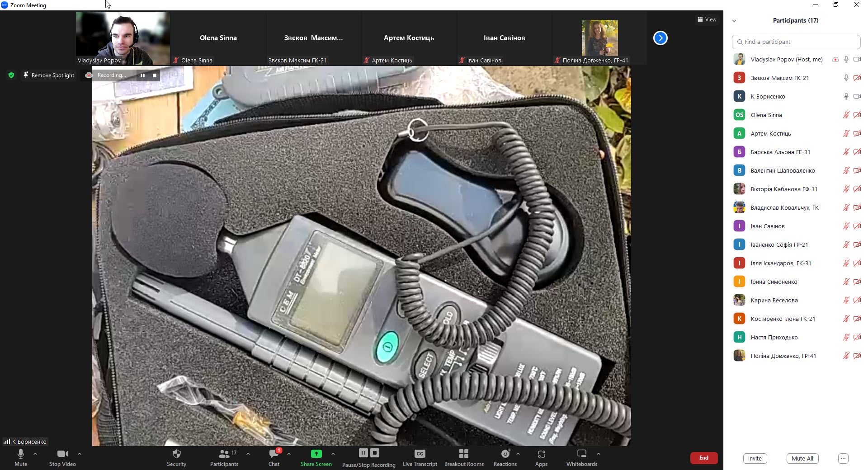Click the Invite button
The width and height of the screenshot is (868, 470).
755,458
